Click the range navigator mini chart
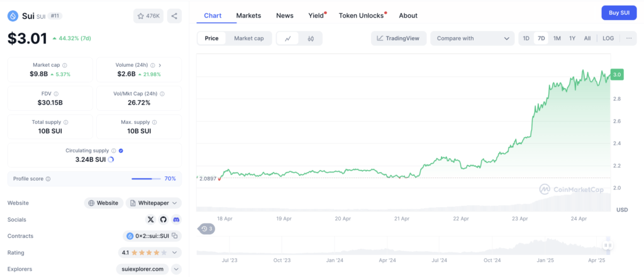This screenshot has height=277, width=644. click(404, 246)
